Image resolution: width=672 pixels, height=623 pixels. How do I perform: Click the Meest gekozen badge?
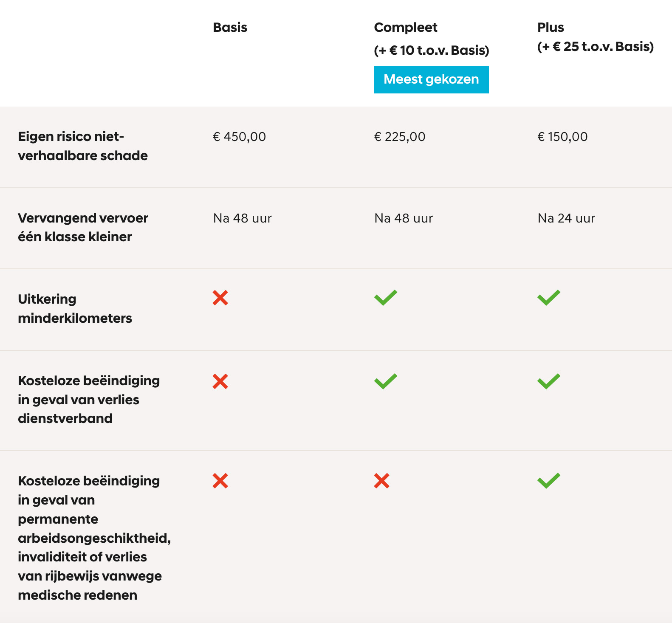(x=431, y=79)
